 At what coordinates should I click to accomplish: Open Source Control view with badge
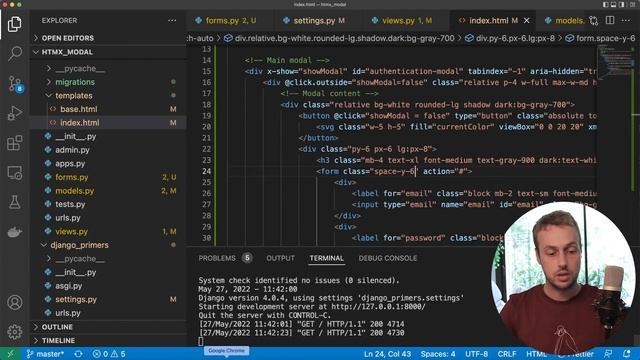(15, 84)
